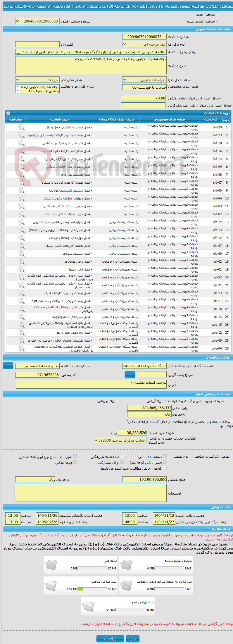
Task: Open view icon for row swg-15
Action: pyautogui.click(x=21, y=325)
